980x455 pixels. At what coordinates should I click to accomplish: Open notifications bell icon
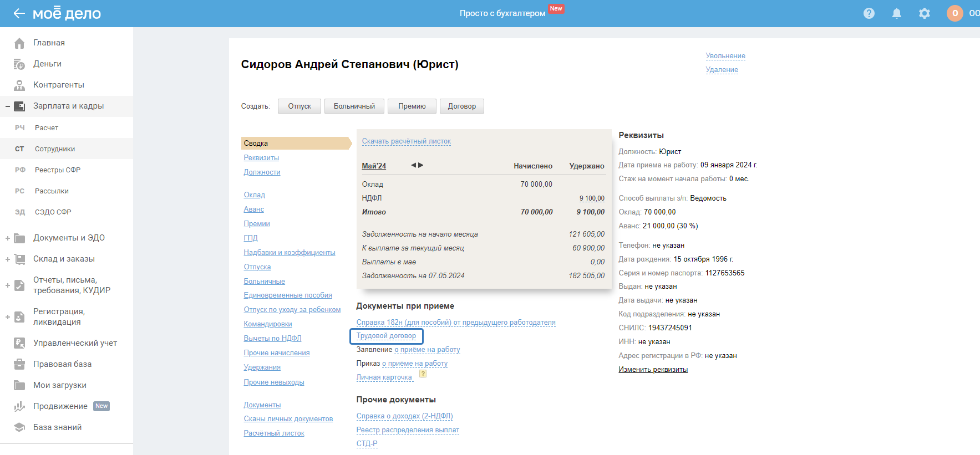tap(897, 13)
